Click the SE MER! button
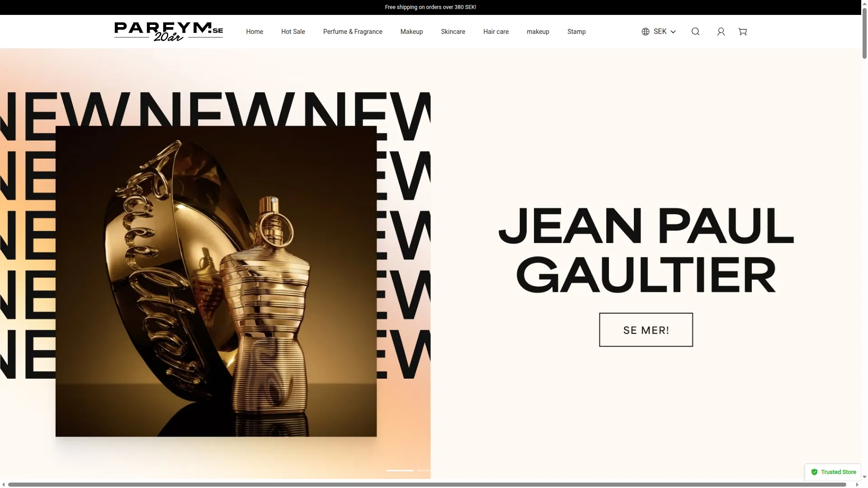Image resolution: width=868 pixels, height=488 pixels. click(646, 330)
